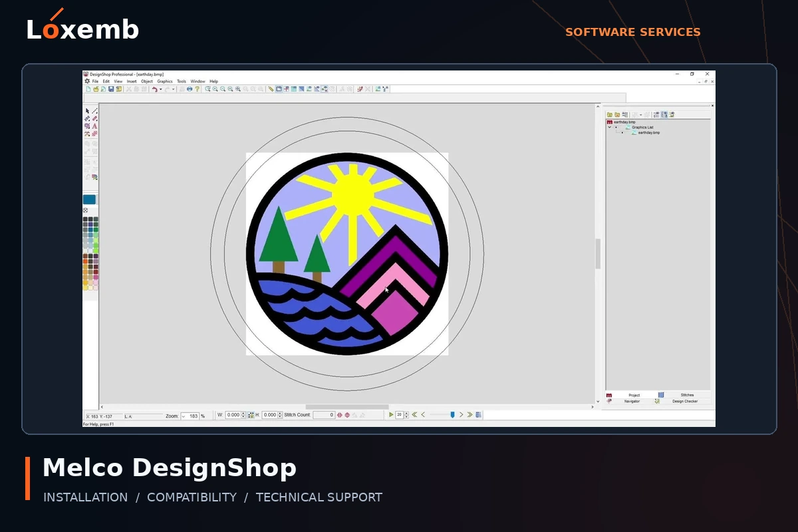
Task: Click the Open folder icon in the main toolbar
Action: click(96, 89)
